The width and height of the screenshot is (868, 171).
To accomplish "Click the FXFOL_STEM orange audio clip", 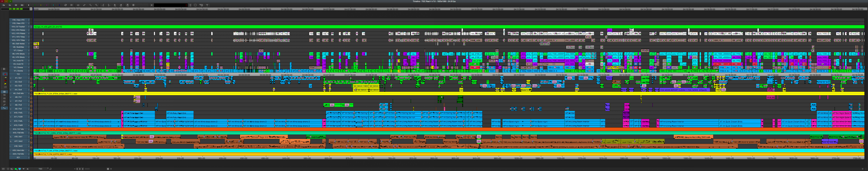I will tap(448, 129).
